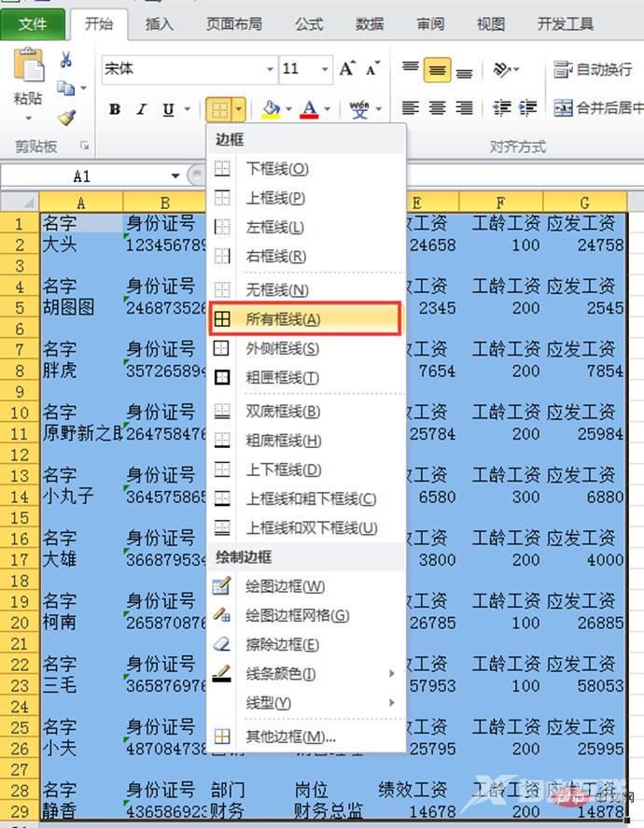
Task: Click the increase font size icon
Action: tap(347, 69)
